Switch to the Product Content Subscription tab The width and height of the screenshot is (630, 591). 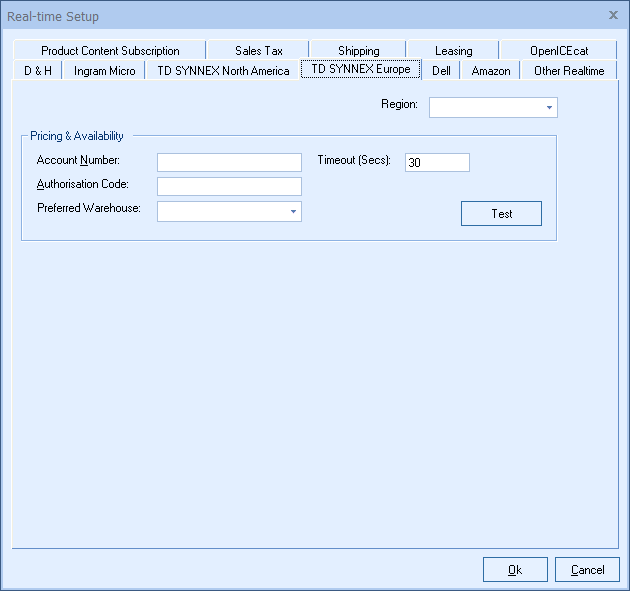click(110, 51)
